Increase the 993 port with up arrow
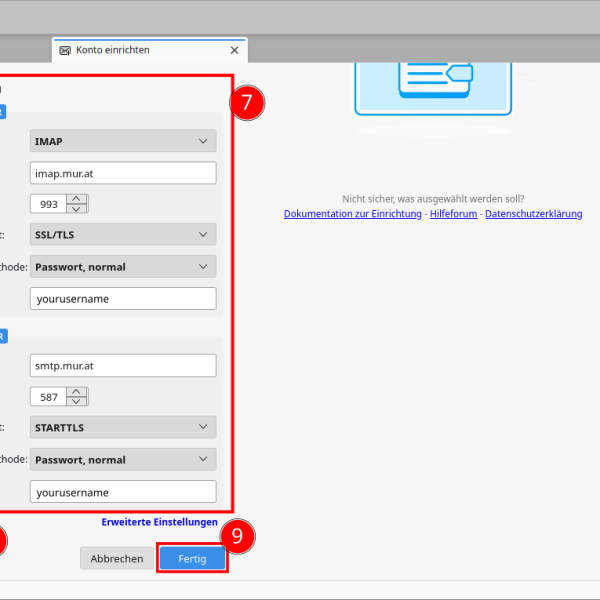Image resolution: width=600 pixels, height=600 pixels. point(77,199)
